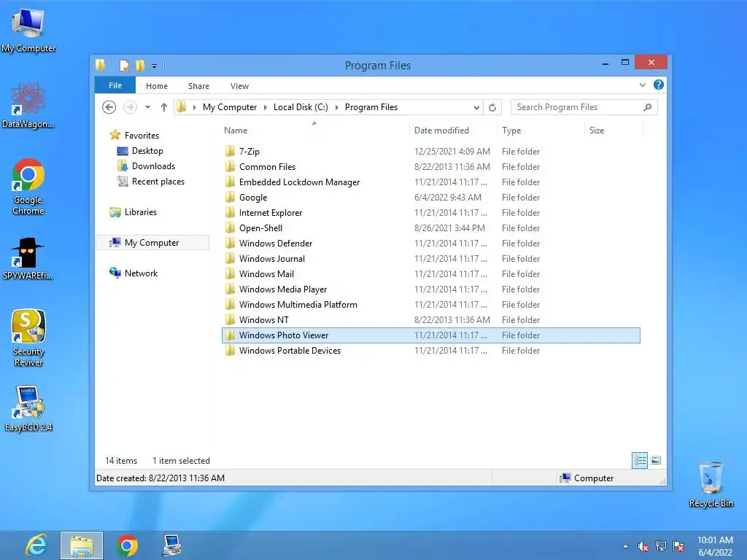Switch to the Share ribbon tab

(198, 86)
